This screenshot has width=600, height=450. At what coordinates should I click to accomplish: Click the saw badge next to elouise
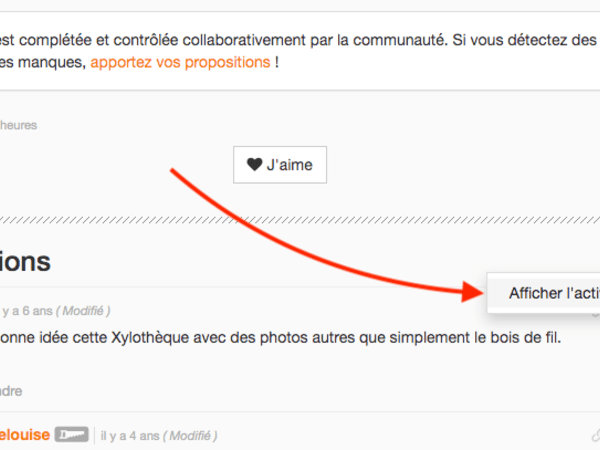[72, 435]
